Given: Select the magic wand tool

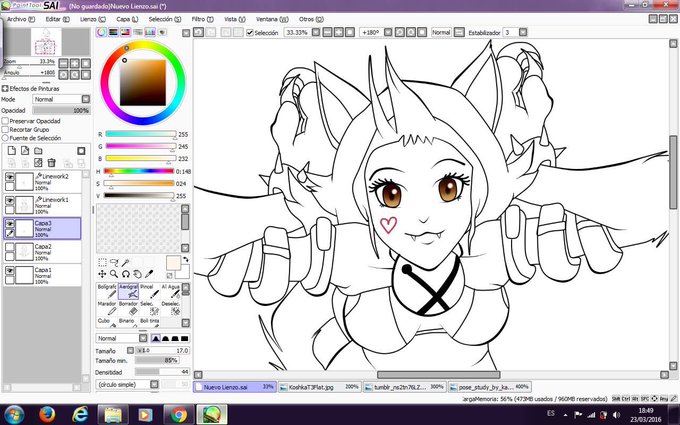Looking at the screenshot, I should click(126, 262).
